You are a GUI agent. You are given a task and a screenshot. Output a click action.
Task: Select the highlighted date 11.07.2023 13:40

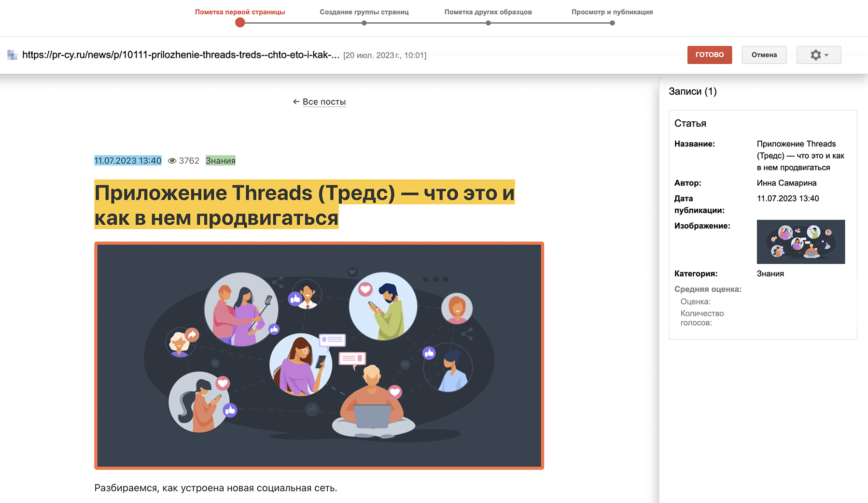pyautogui.click(x=127, y=161)
